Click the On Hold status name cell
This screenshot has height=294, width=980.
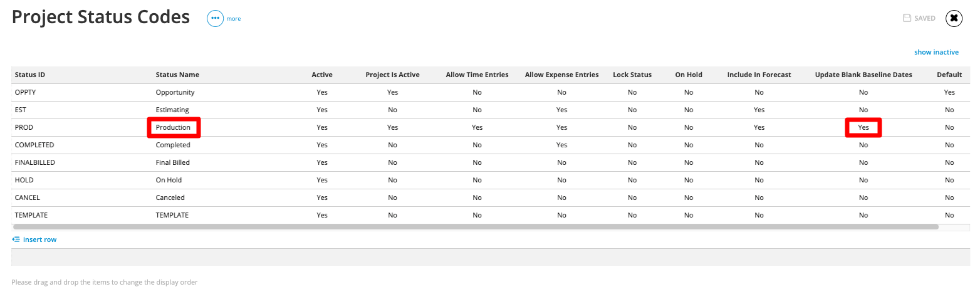point(169,180)
